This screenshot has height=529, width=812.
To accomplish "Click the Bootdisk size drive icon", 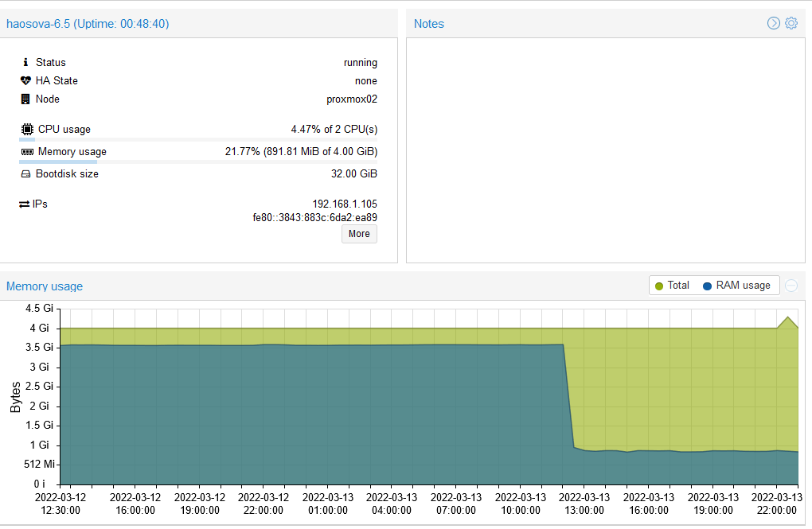I will pyautogui.click(x=26, y=173).
